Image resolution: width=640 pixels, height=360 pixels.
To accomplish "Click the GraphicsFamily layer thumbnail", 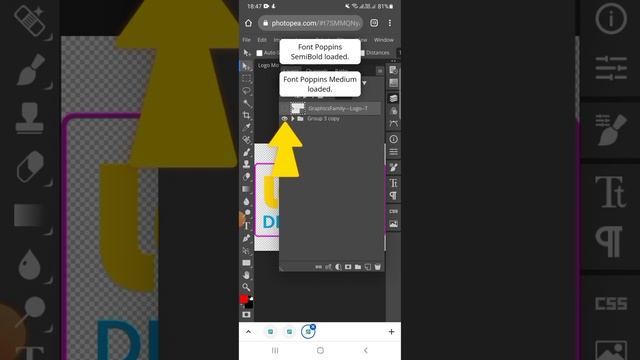I will click(x=298, y=108).
